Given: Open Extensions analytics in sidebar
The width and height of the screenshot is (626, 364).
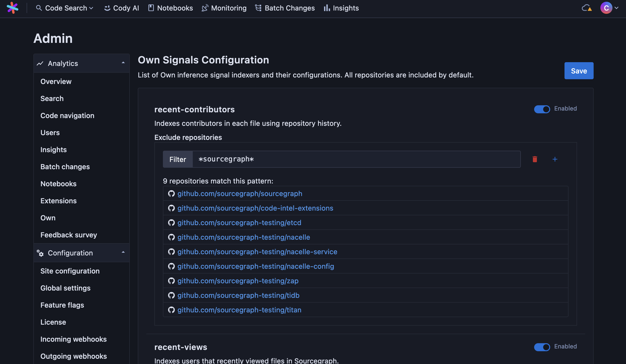Looking at the screenshot, I should [58, 201].
